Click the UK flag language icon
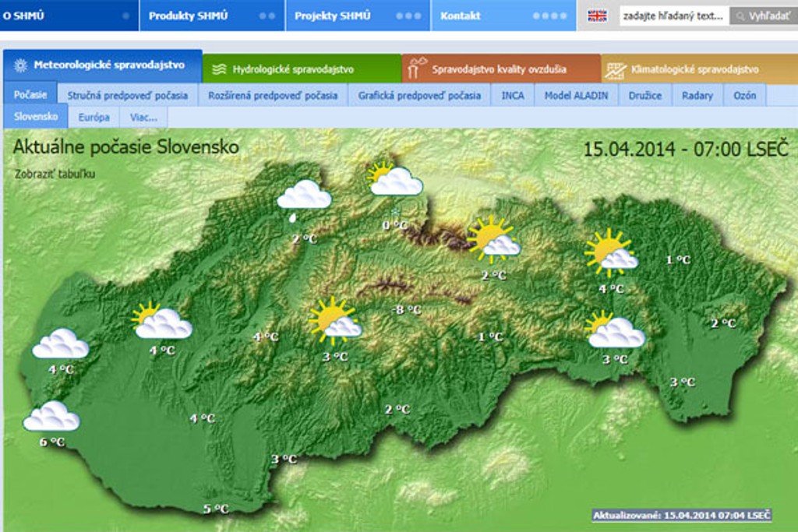This screenshot has height=532, width=798. coord(597,16)
